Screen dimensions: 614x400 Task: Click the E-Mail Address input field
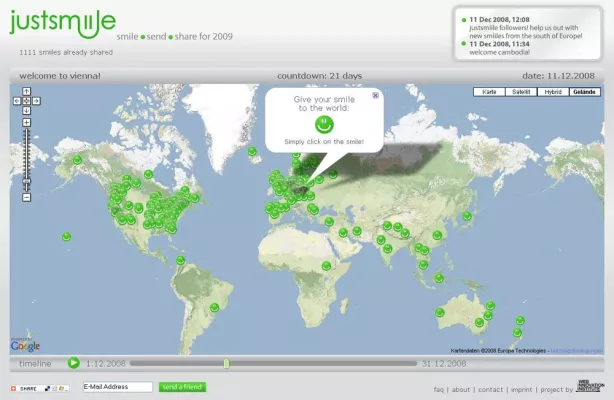(117, 387)
